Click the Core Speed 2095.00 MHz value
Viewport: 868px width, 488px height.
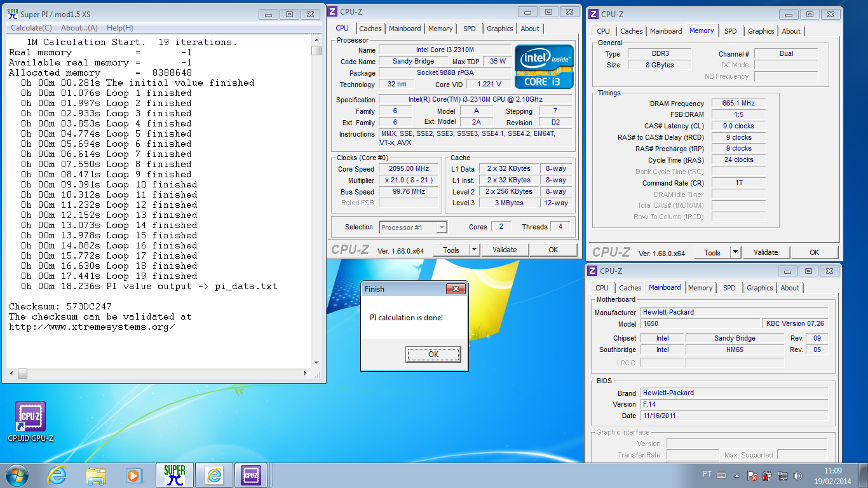pyautogui.click(x=409, y=169)
